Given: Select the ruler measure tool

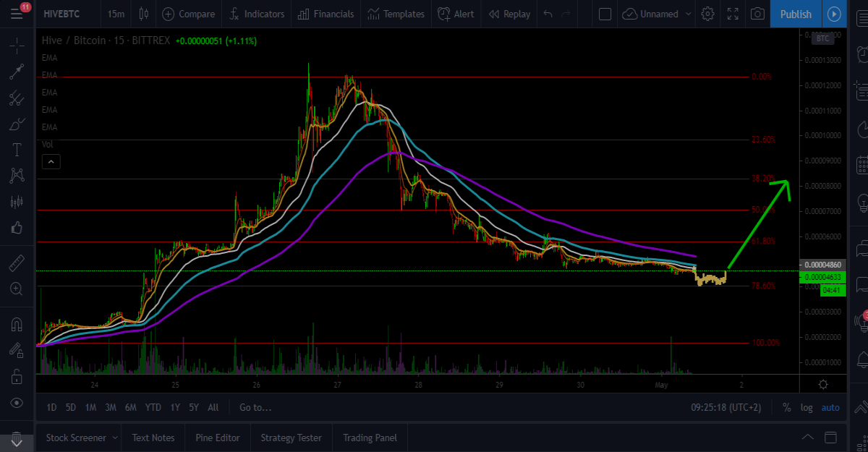Looking at the screenshot, I should [x=17, y=262].
